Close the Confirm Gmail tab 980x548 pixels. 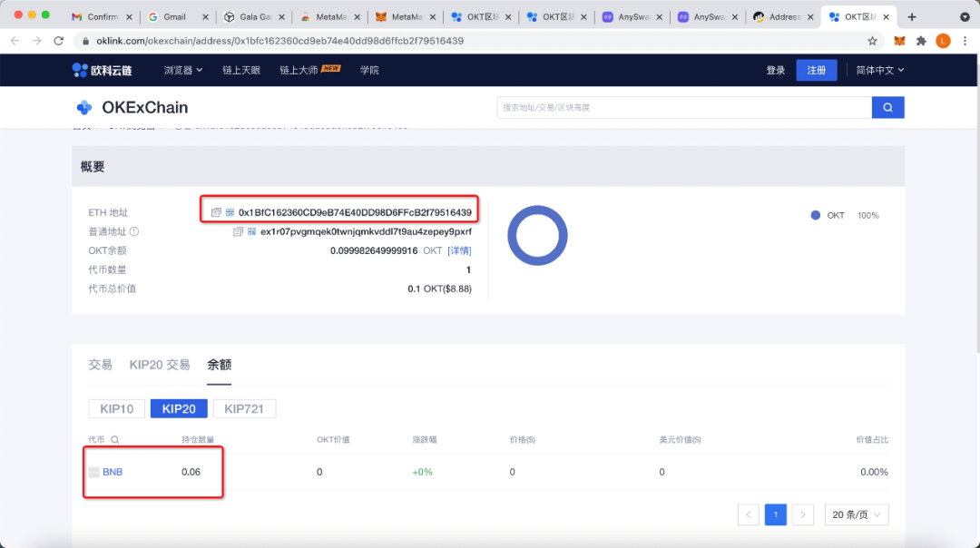[x=129, y=17]
